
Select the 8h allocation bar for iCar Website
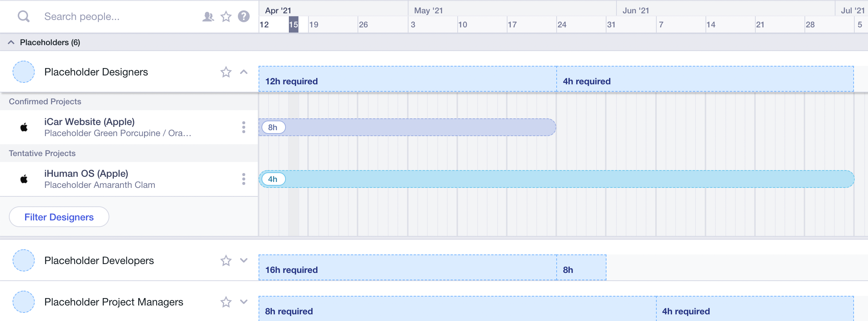[x=406, y=127]
